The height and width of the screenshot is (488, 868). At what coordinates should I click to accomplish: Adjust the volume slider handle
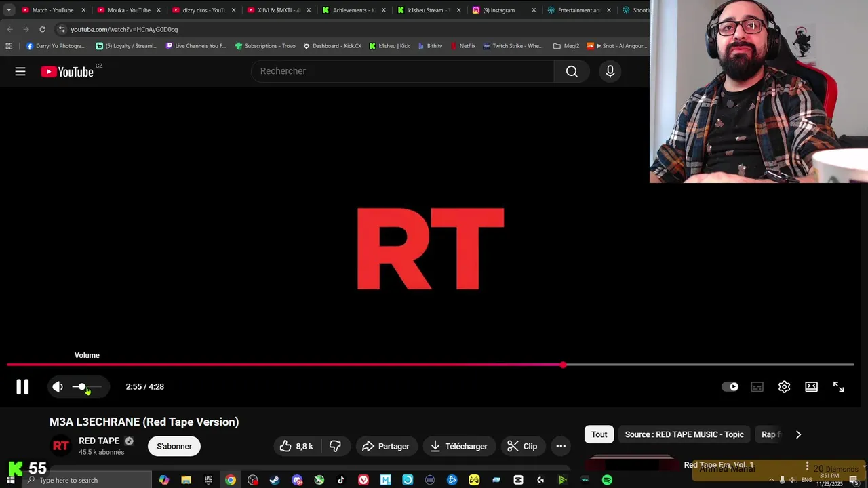82,387
